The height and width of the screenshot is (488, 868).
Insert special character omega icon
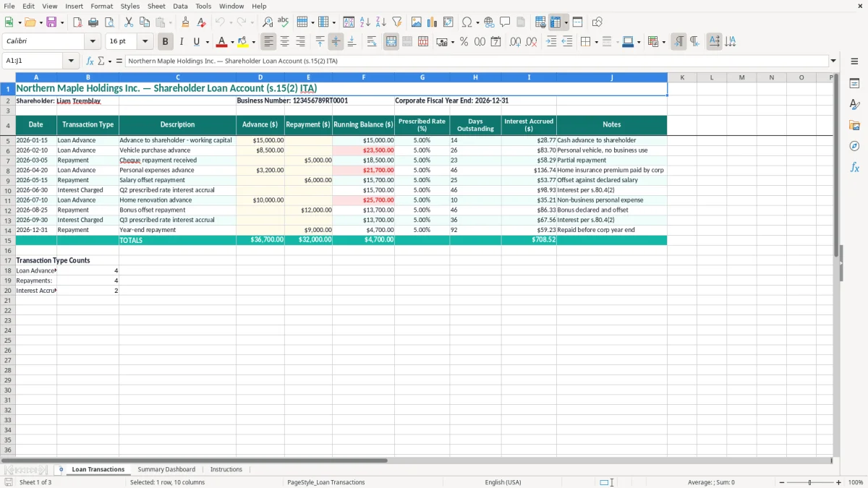pos(467,22)
